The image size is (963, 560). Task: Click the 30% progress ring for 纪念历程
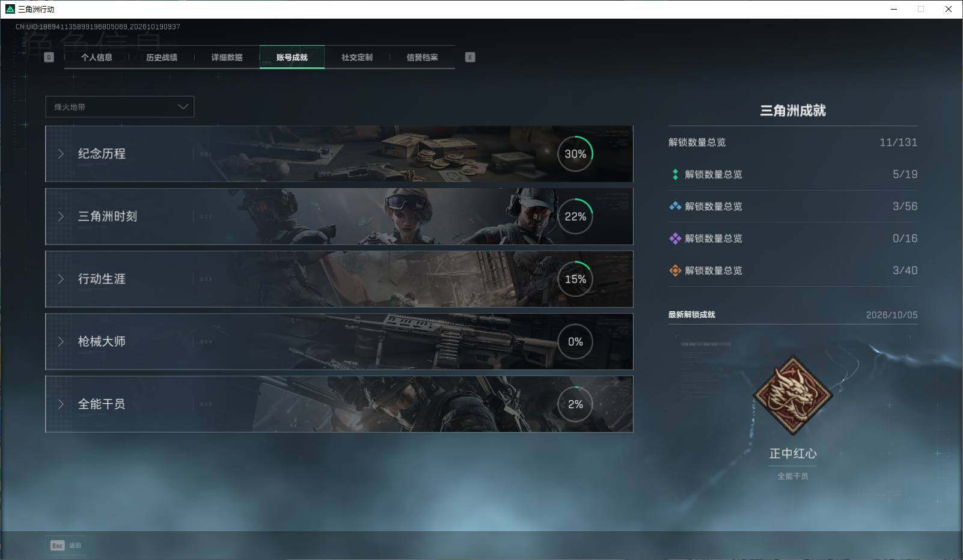click(x=575, y=154)
